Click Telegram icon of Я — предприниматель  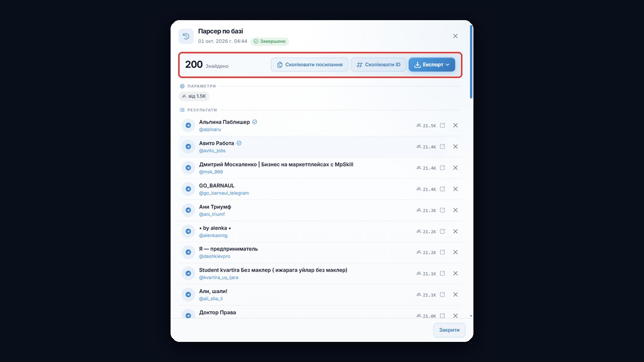(x=188, y=252)
